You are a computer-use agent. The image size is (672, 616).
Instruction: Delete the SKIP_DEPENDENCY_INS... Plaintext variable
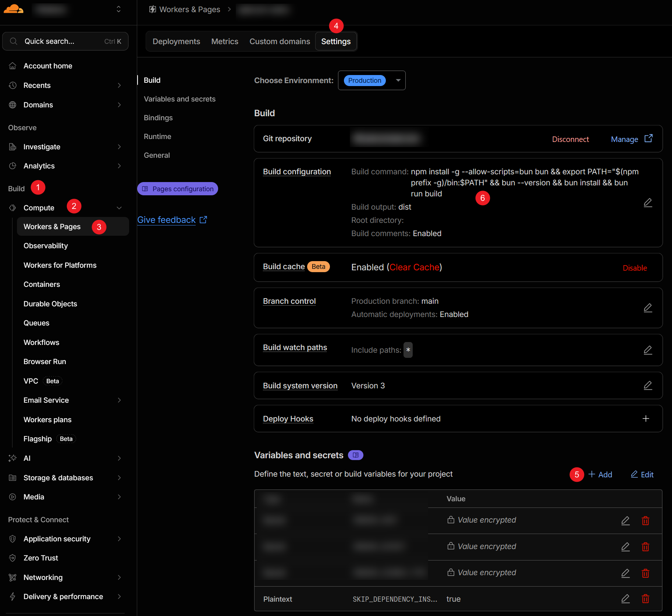tap(645, 599)
